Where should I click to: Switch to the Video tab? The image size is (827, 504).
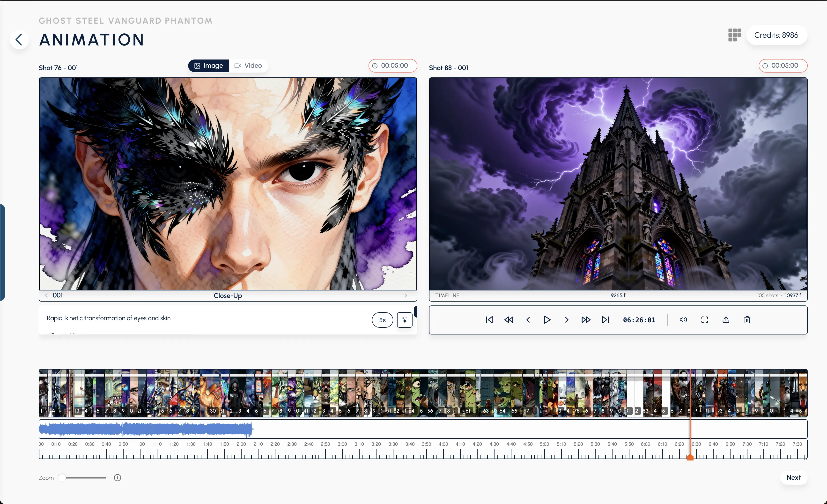[248, 66]
